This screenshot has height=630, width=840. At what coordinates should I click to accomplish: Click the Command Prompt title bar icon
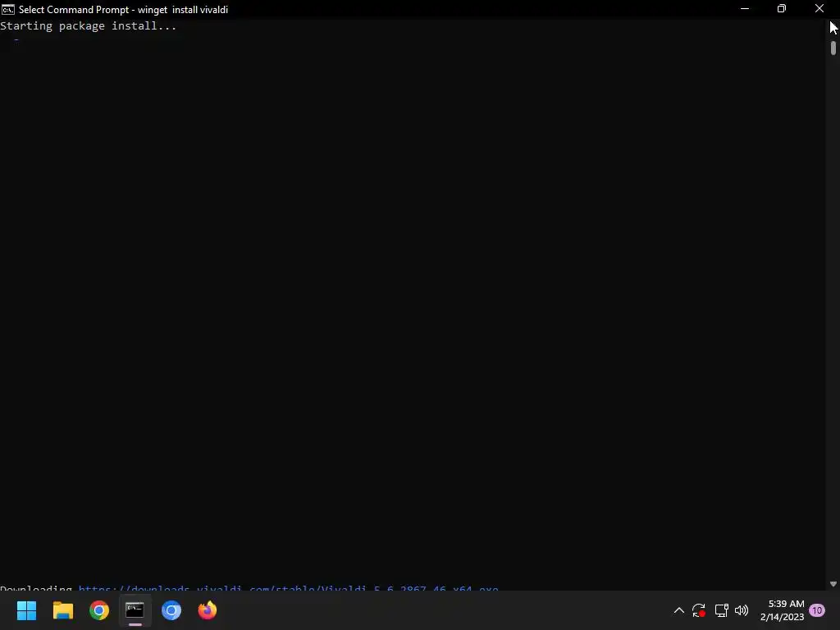[x=8, y=9]
